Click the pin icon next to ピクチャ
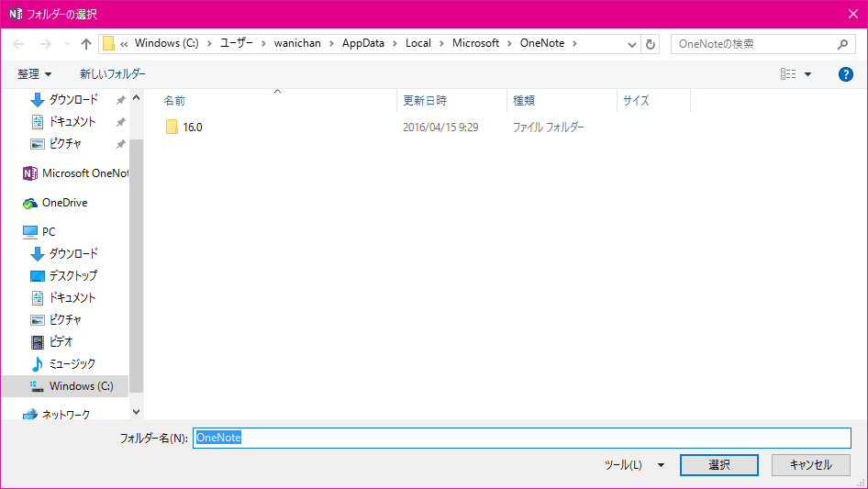Image resolution: width=868 pixels, height=489 pixels. (120, 145)
